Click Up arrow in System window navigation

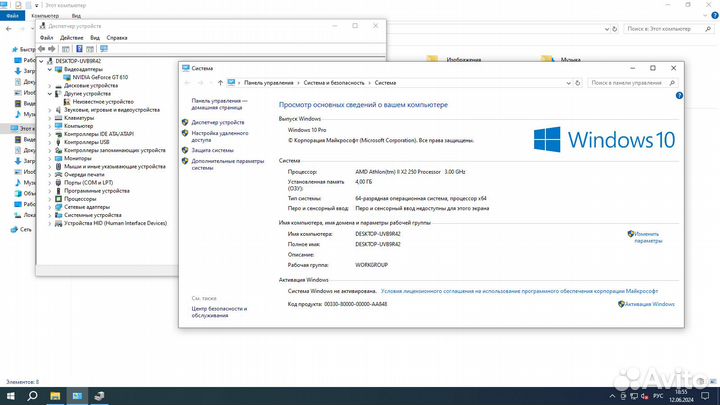pyautogui.click(x=220, y=83)
